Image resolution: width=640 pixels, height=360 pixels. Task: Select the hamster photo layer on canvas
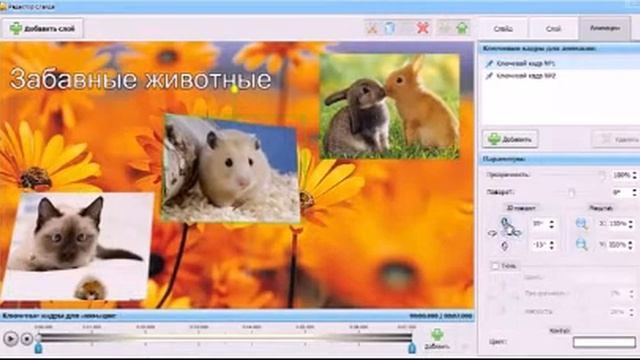coord(231,169)
